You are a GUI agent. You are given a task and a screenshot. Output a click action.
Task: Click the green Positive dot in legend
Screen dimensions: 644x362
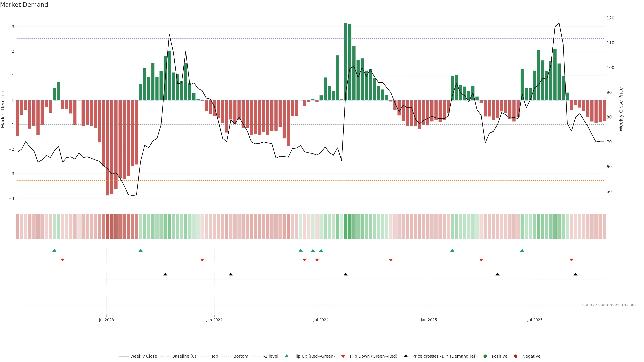click(x=485, y=356)
